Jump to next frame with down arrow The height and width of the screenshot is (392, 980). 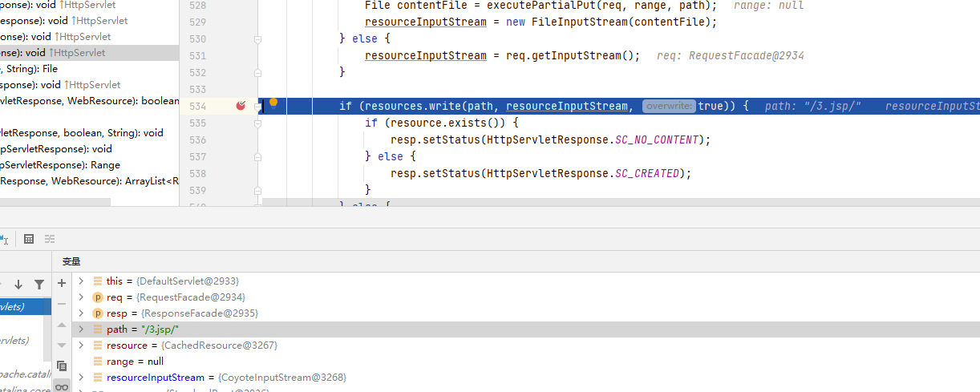pyautogui.click(x=18, y=284)
